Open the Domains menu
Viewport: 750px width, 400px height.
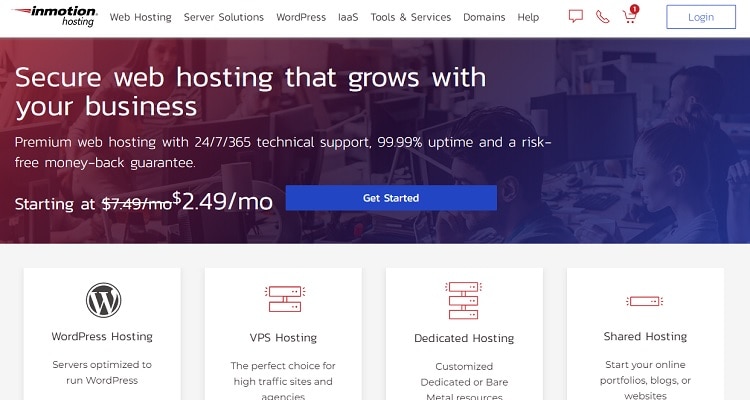pyautogui.click(x=484, y=17)
